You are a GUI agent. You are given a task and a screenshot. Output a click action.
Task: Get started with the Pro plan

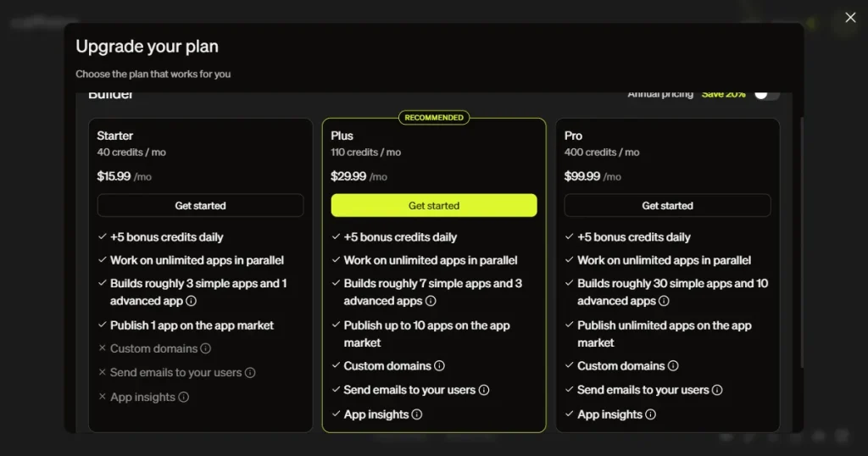coord(668,205)
